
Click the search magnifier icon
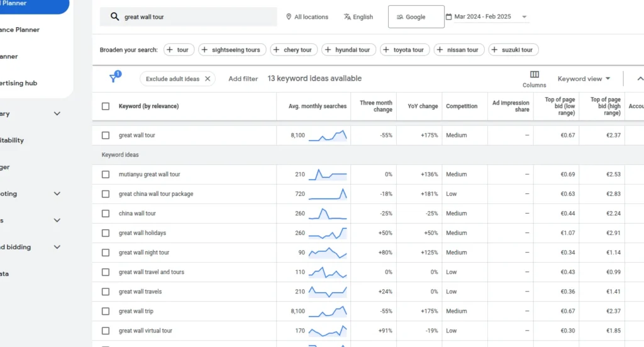(114, 17)
